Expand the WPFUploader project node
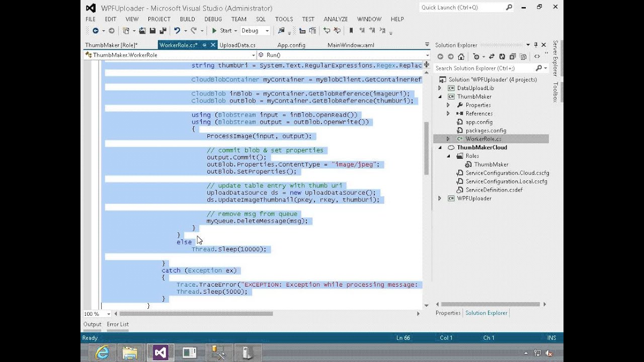644x362 pixels. click(440, 199)
